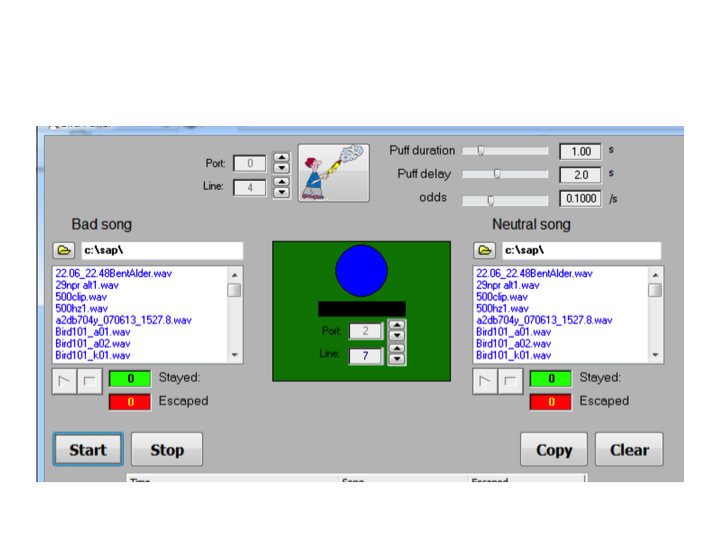Click first flag icon under Bad song list
This screenshot has height=540, width=720.
click(63, 380)
